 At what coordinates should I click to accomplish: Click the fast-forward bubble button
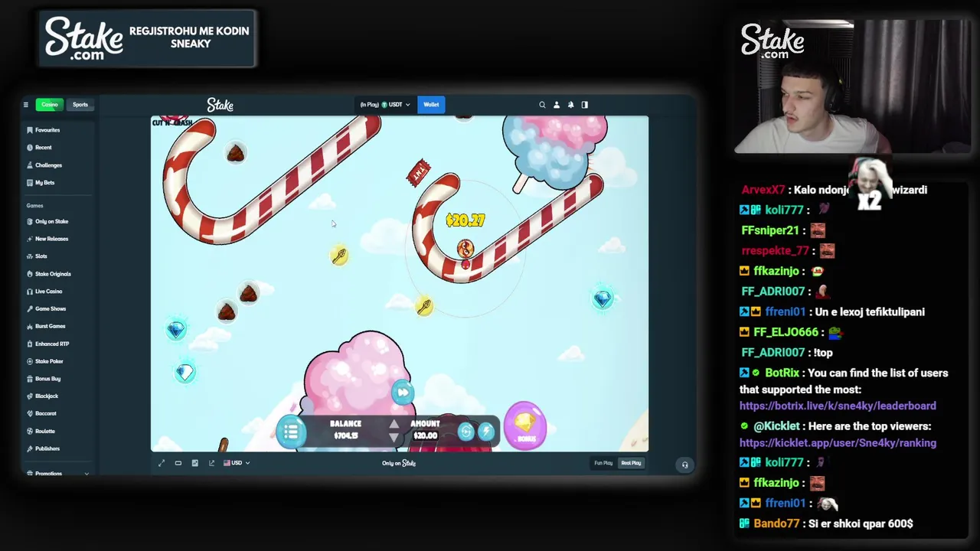[x=403, y=393]
